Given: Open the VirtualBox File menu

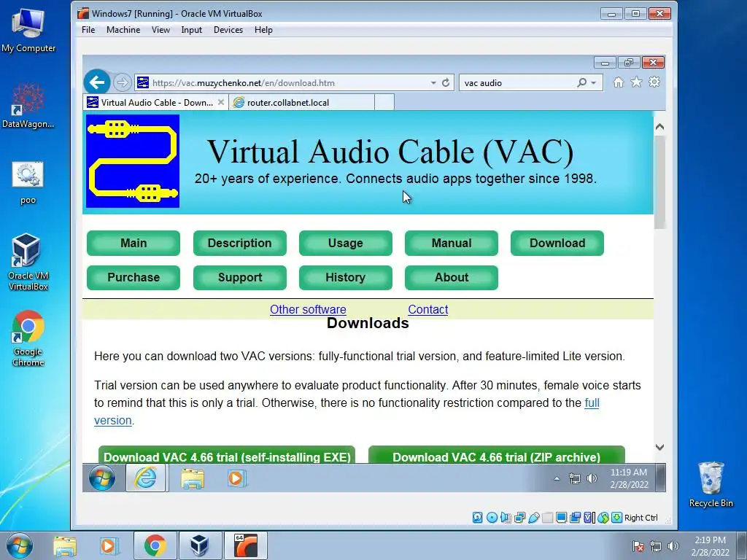Looking at the screenshot, I should [x=88, y=29].
